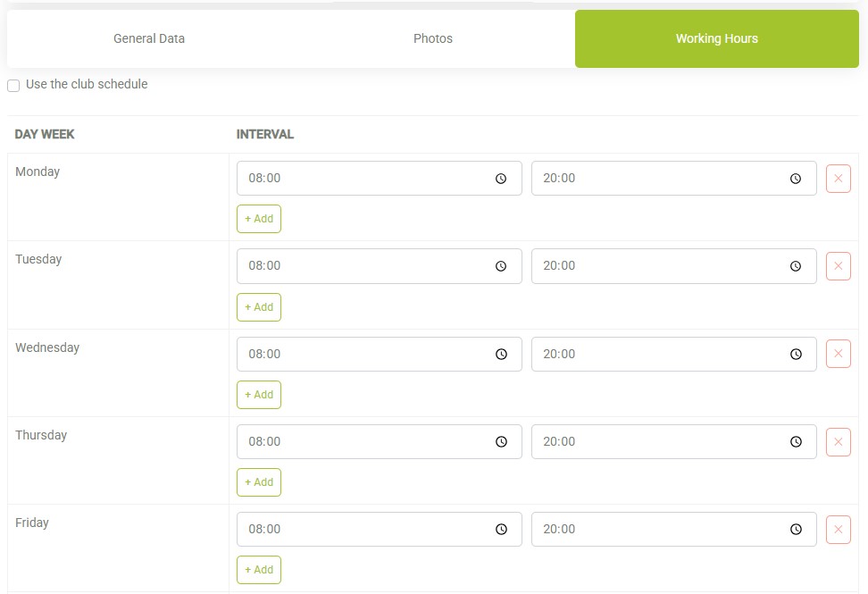Delete the Thursday time interval

click(838, 441)
